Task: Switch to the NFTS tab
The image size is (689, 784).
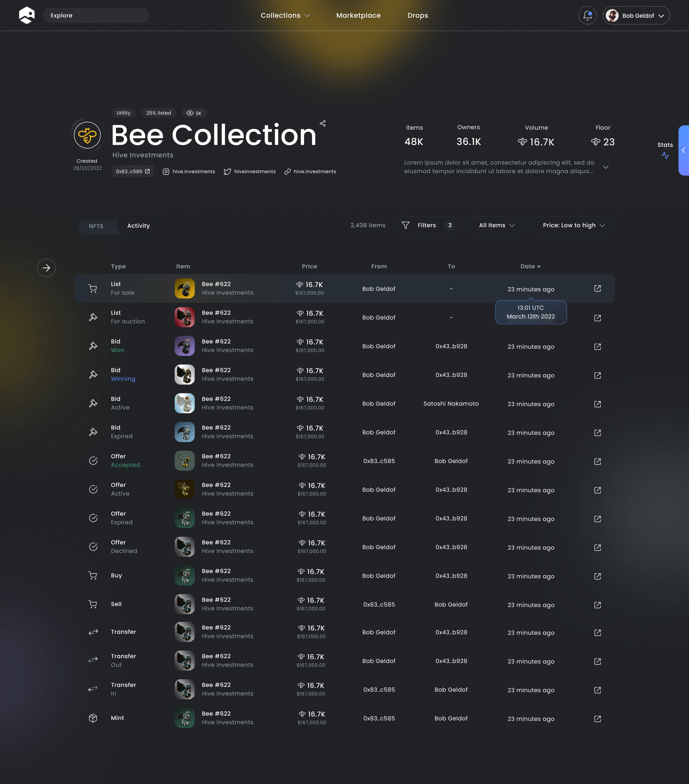Action: coord(96,226)
